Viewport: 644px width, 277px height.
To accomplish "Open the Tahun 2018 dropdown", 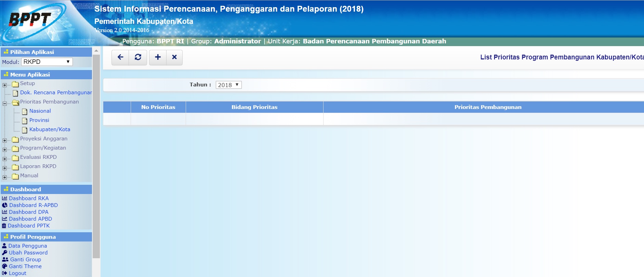I will 228,85.
